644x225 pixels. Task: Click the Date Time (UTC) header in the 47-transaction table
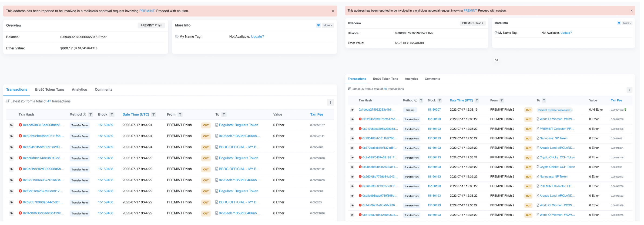click(x=136, y=114)
